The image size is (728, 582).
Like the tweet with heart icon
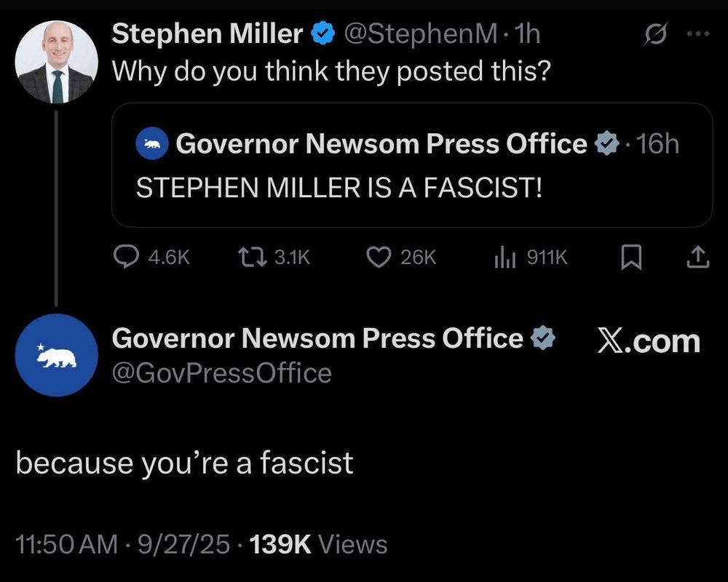tap(379, 257)
